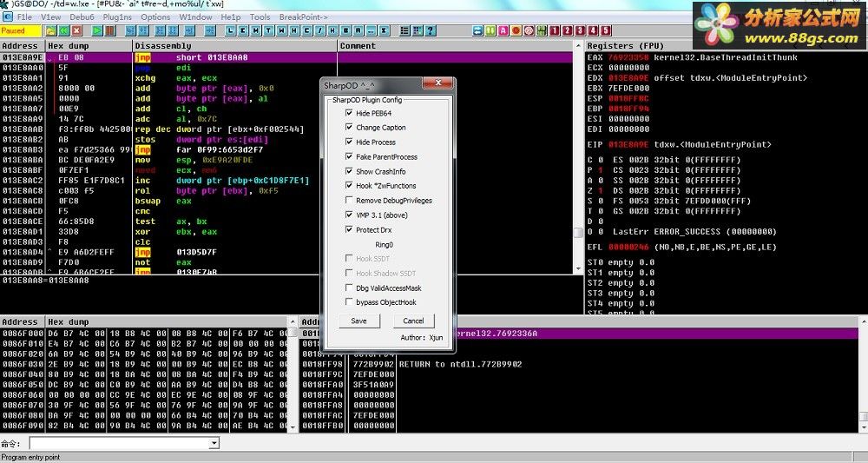Toggle the VMP 3.1 (above) checkbox
The image size is (868, 463).
[x=349, y=215]
